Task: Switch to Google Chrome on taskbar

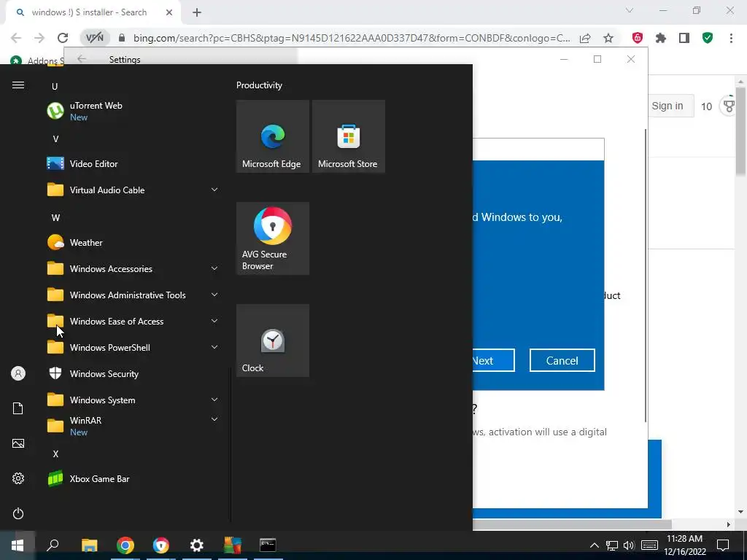Action: [125, 545]
